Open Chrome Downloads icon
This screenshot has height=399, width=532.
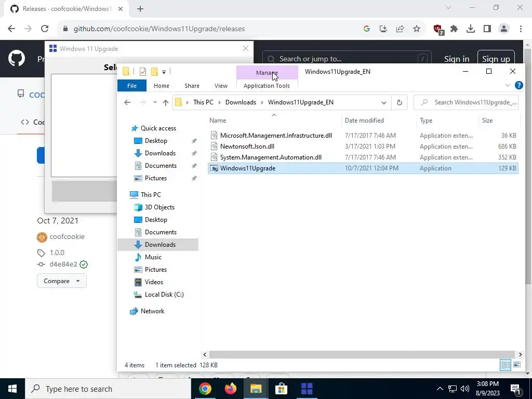(x=471, y=29)
